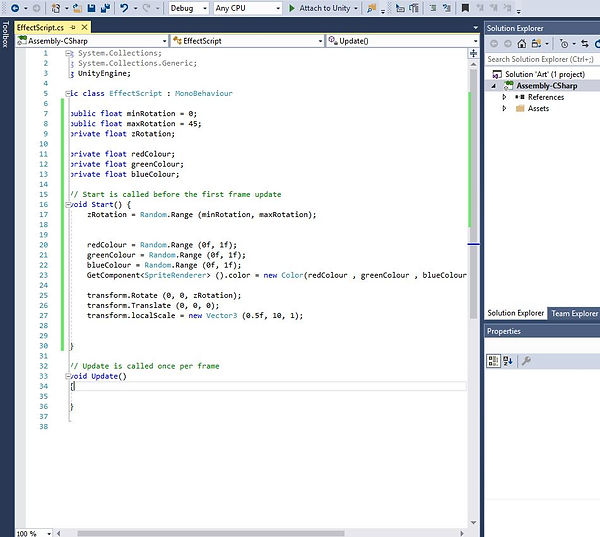
Task: Expand the Assets folder node
Action: coord(504,109)
